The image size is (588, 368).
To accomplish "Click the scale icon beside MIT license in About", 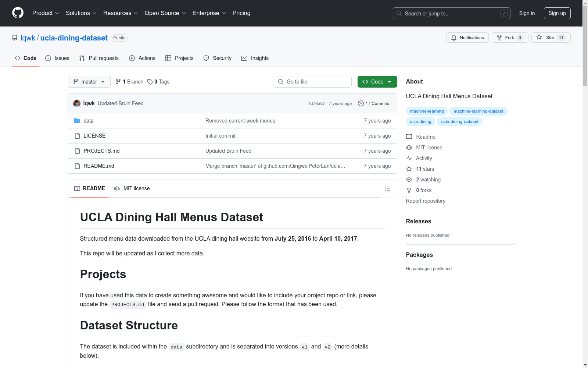I will pyautogui.click(x=409, y=148).
